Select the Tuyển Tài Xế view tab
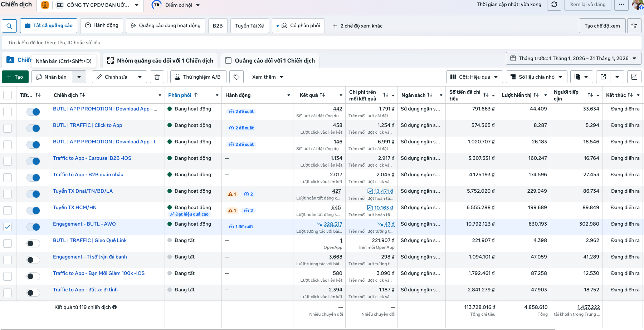This screenshot has width=644, height=330. (249, 26)
